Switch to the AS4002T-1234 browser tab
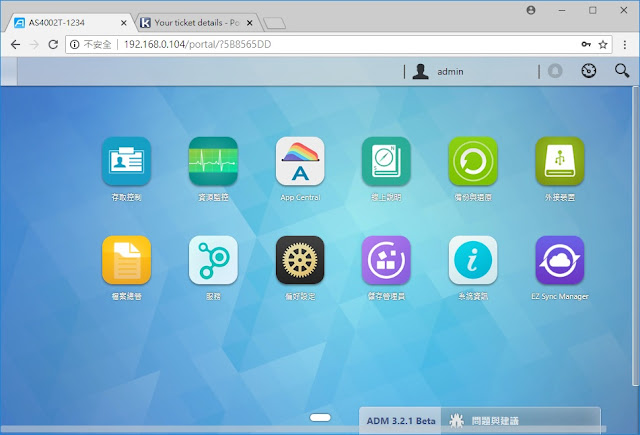Image resolution: width=640 pixels, height=435 pixels. (x=69, y=23)
